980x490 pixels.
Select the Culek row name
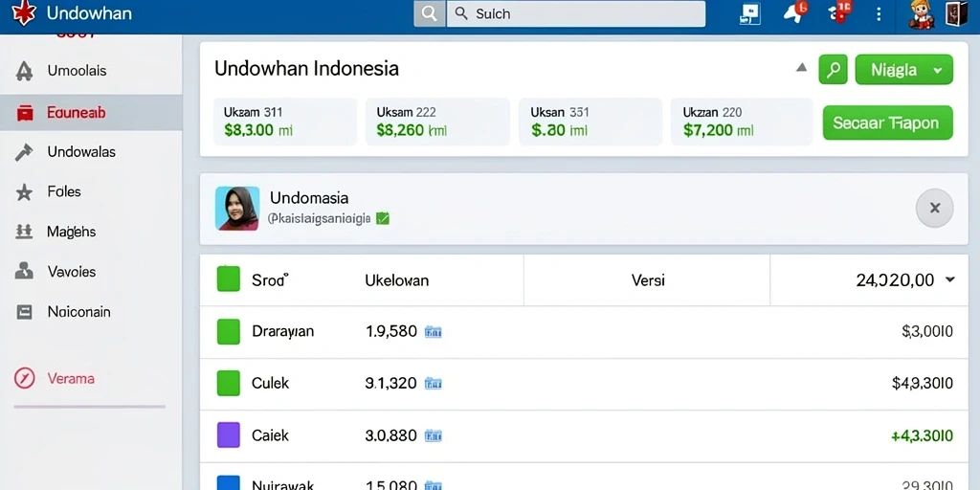270,383
